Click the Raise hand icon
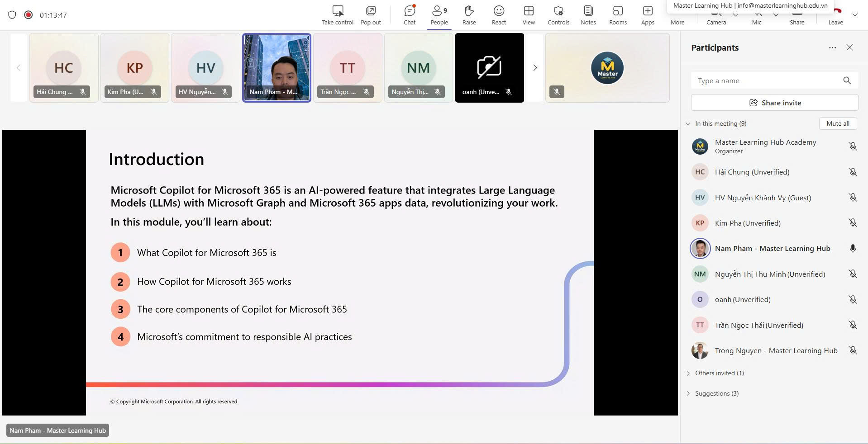 [x=469, y=15]
